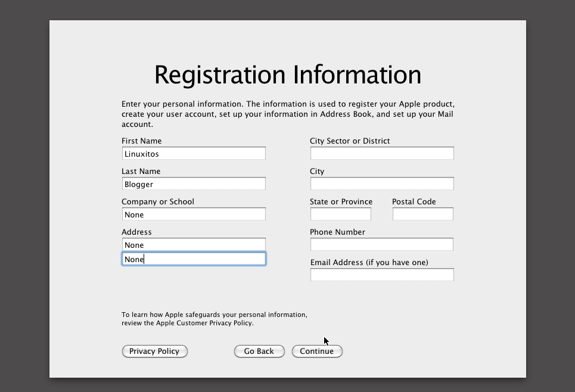Click the "To learn how Apple safeguards" note
Viewport: 575px width, 392px height.
click(215, 319)
